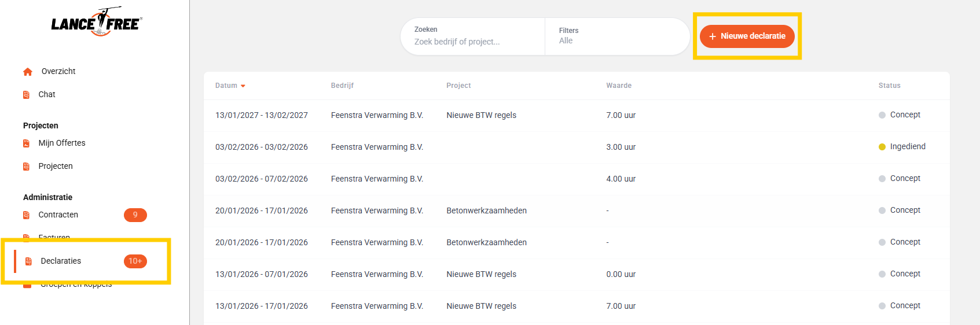Click the Projecten sidebar document icon
980x325 pixels.
coord(26,167)
